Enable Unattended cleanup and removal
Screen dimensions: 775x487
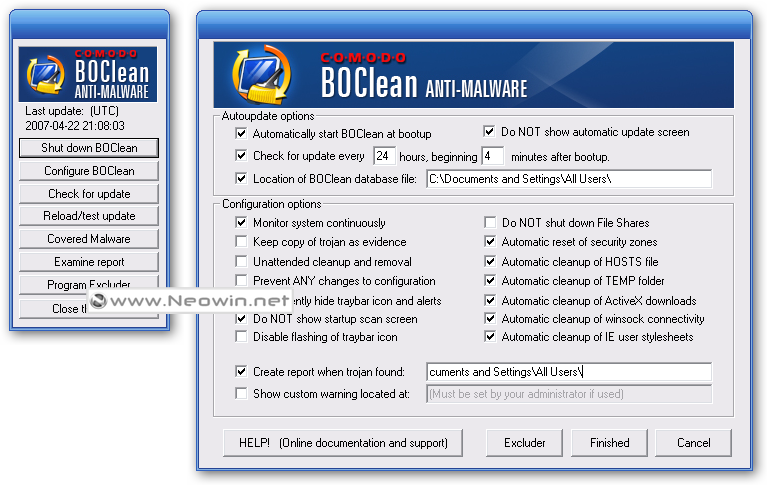click(x=241, y=262)
